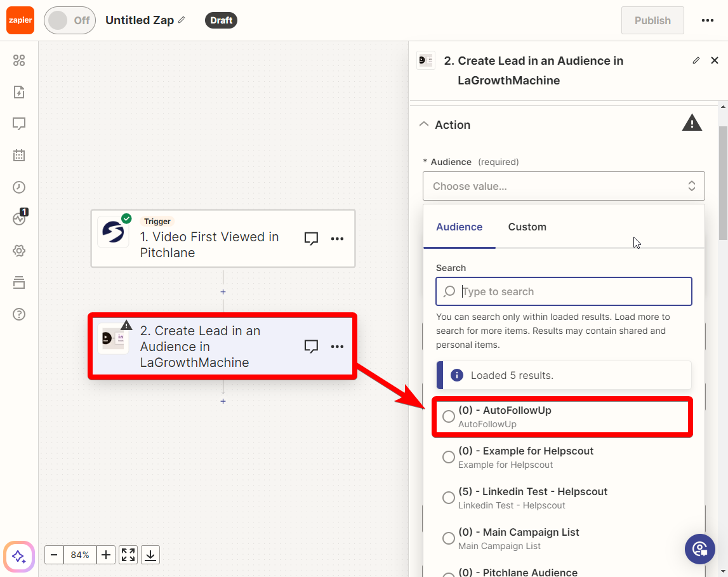Open the history clock sidebar icon

(x=19, y=187)
